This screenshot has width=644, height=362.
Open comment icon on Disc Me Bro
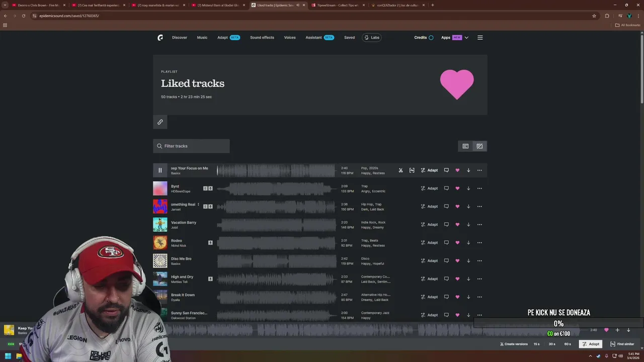click(446, 261)
